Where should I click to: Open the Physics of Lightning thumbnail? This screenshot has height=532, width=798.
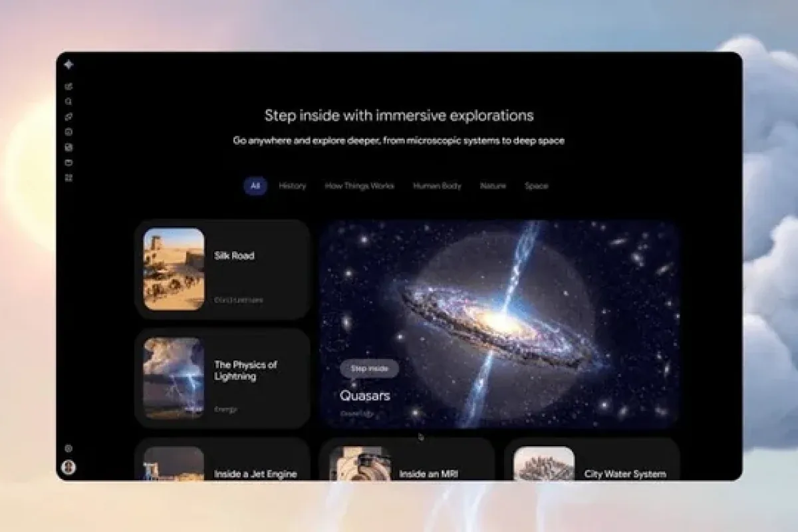pos(174,378)
